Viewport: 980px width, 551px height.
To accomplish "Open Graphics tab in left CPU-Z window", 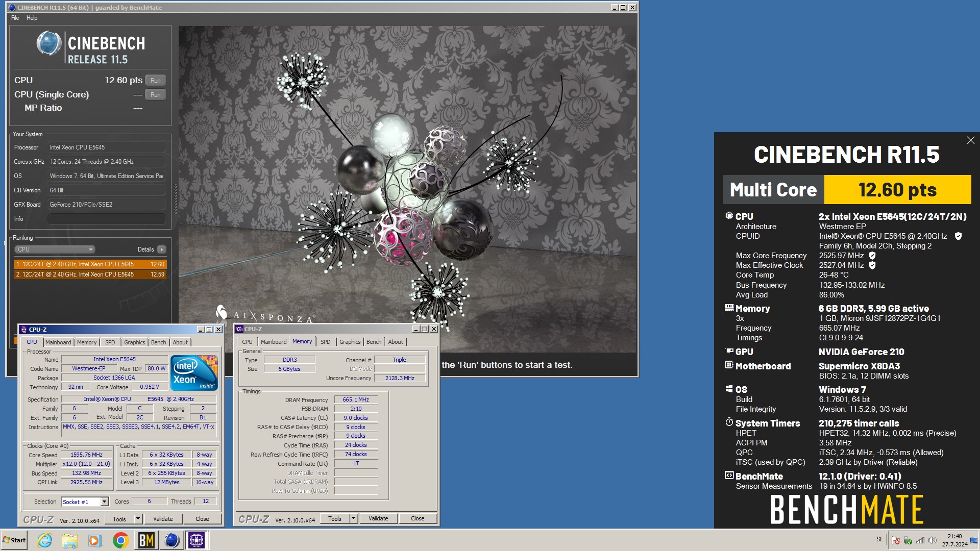I will (135, 342).
